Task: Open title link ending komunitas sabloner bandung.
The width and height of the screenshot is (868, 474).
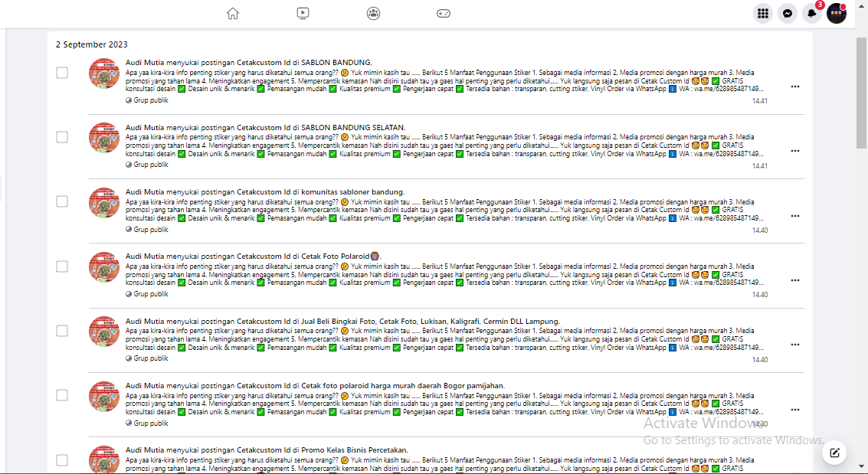Action: point(264,192)
